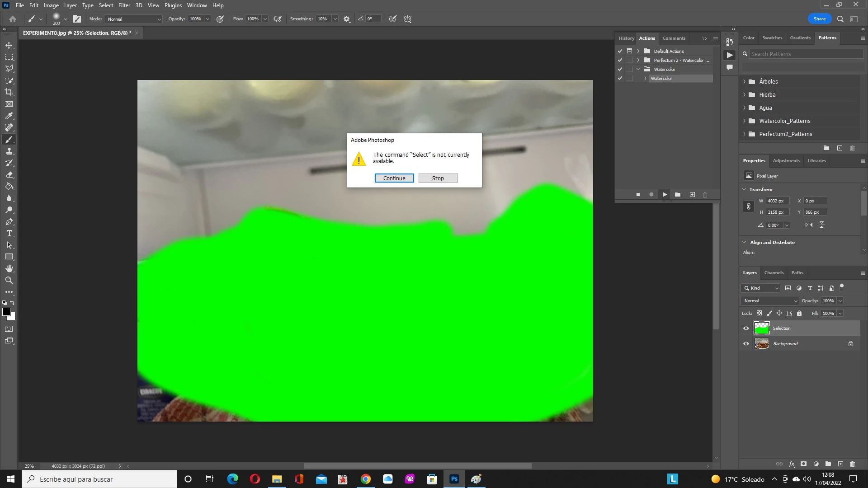The height and width of the screenshot is (488, 868).
Task: Switch to the Channels tab
Action: (x=774, y=273)
